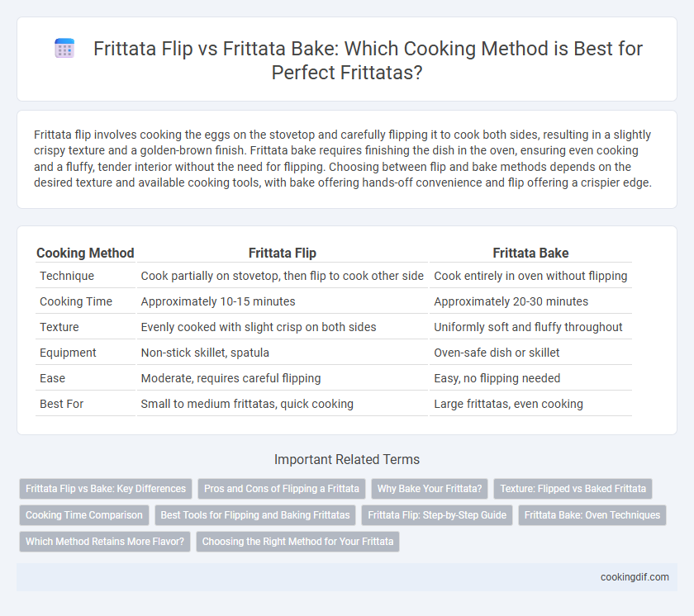The width and height of the screenshot is (694, 616).
Task: Select Frittata Bake: Oven Techniques tag
Action: tap(592, 515)
